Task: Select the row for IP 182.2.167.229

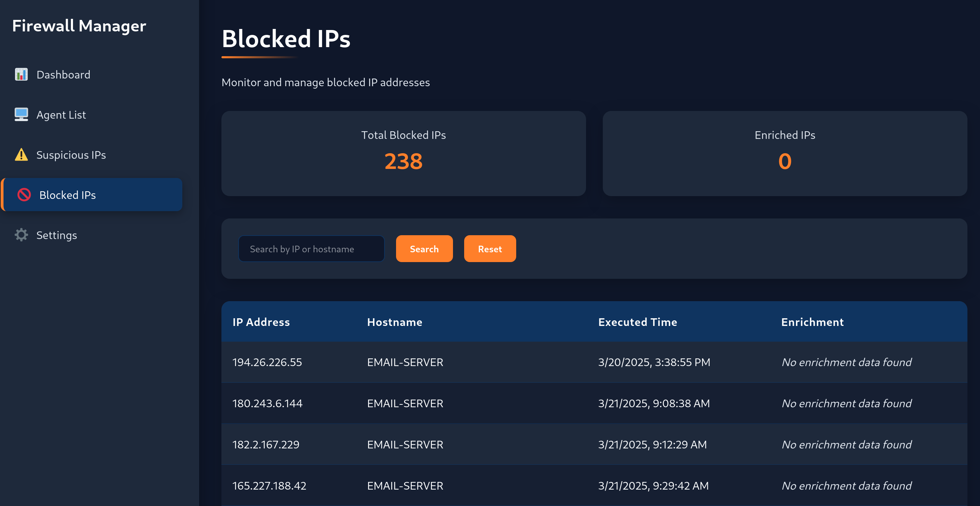Action: 594,445
